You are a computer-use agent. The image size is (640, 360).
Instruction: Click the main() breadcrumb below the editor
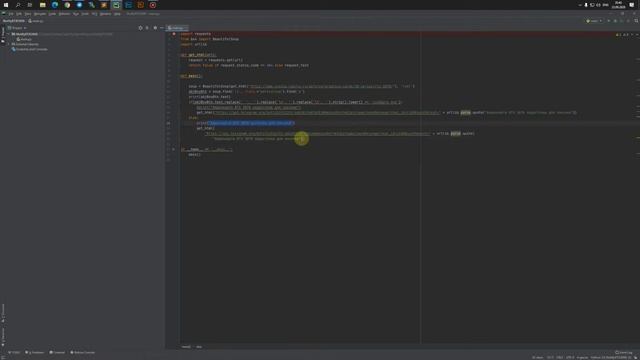pos(186,347)
